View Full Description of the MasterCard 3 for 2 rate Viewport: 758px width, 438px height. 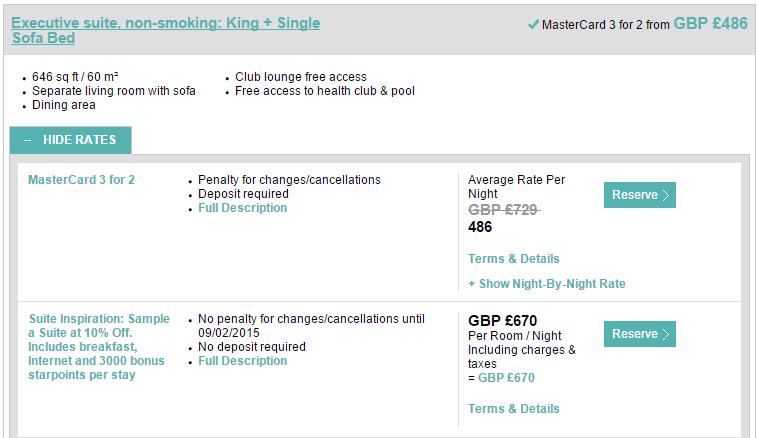click(x=242, y=208)
